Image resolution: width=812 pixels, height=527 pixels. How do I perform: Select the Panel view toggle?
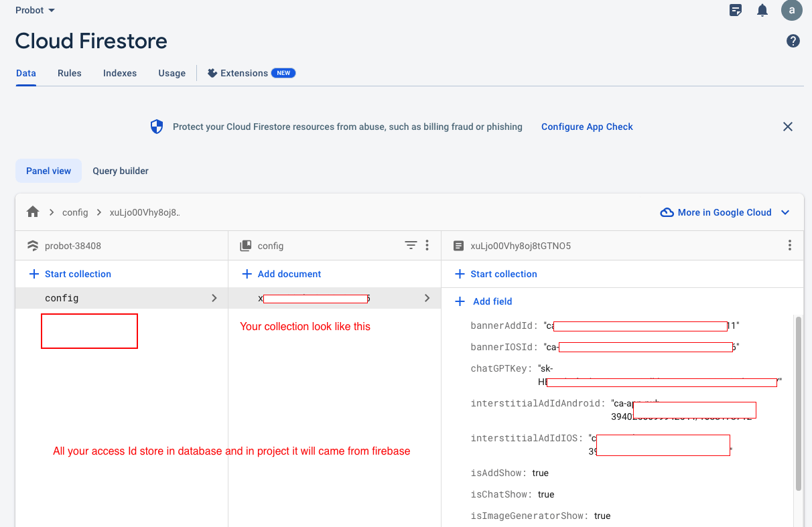tap(48, 171)
